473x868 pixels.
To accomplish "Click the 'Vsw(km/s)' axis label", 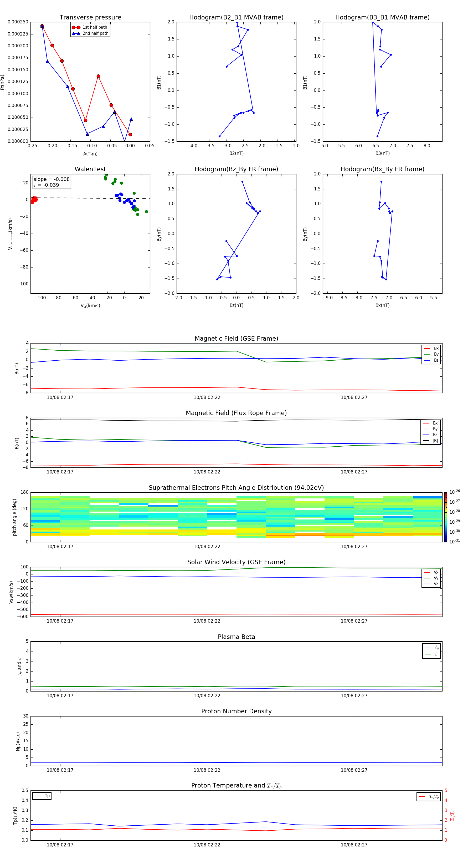I will click(x=11, y=592).
